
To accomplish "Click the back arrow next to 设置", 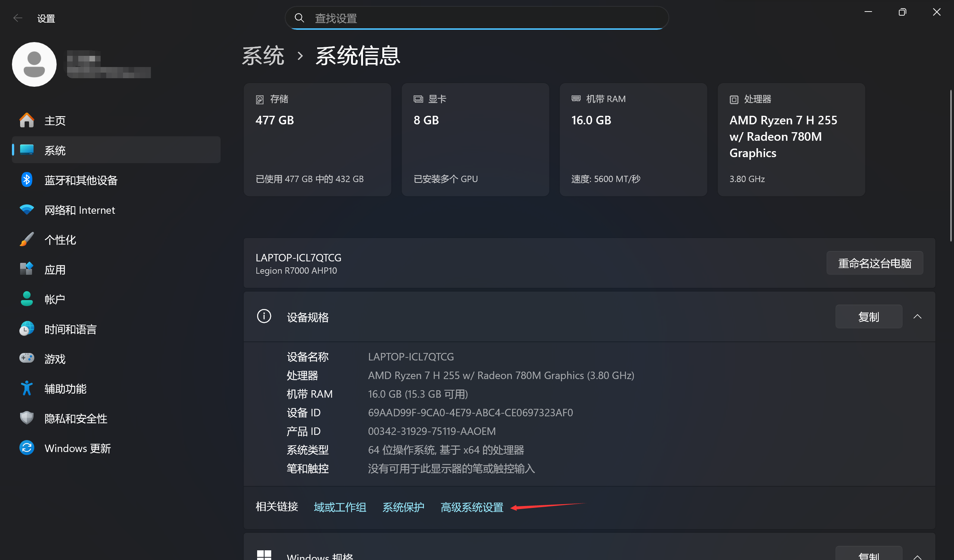I will click(18, 18).
